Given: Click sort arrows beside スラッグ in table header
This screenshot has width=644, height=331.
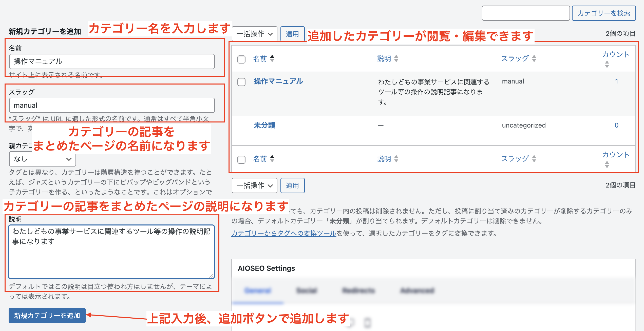Looking at the screenshot, I should (534, 58).
